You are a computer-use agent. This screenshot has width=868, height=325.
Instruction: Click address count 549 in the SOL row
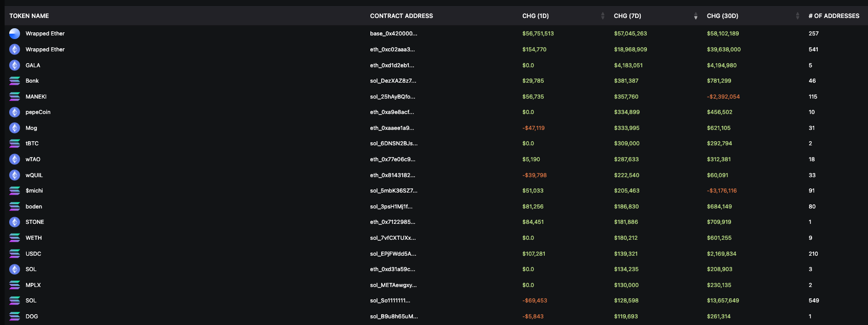click(814, 300)
